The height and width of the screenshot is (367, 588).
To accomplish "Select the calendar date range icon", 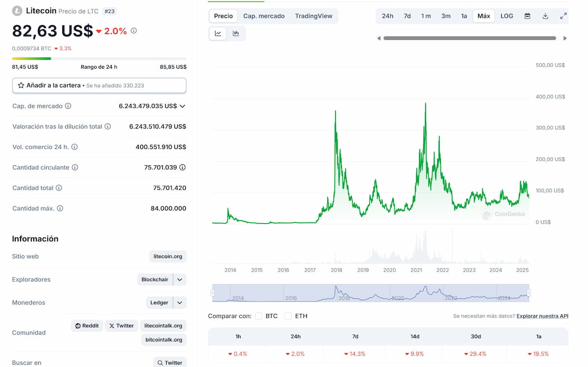I will click(x=527, y=16).
